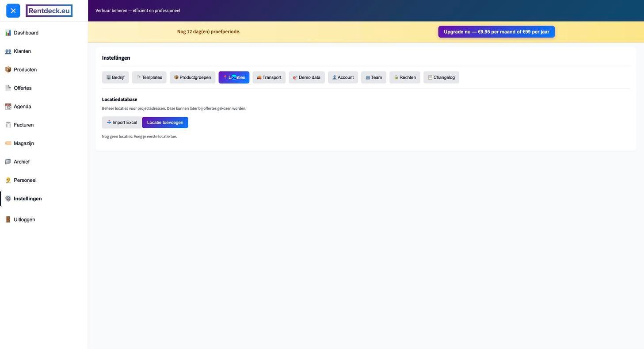
Task: Click the Rentdeck.eu logo
Action: (x=49, y=11)
